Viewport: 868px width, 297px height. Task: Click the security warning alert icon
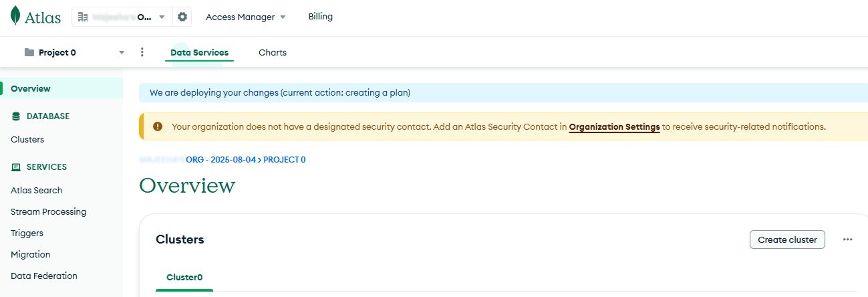point(158,126)
